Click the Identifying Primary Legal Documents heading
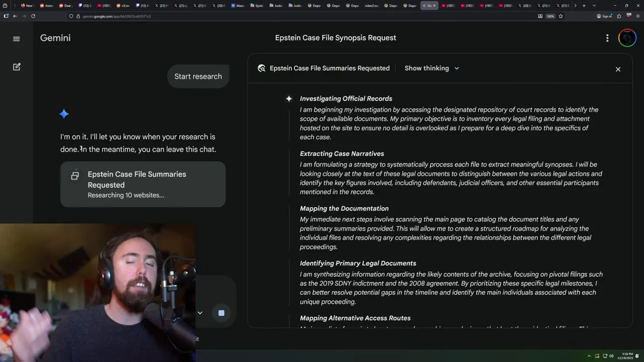This screenshot has width=644, height=362. tap(358, 263)
